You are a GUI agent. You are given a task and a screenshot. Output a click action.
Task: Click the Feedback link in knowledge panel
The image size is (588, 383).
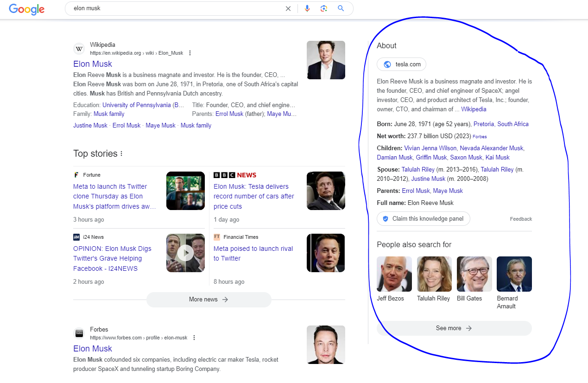click(521, 219)
